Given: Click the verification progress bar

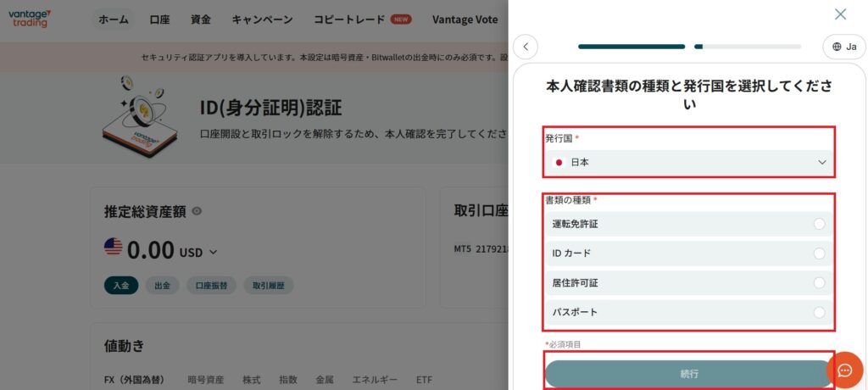Looking at the screenshot, I should point(689,47).
